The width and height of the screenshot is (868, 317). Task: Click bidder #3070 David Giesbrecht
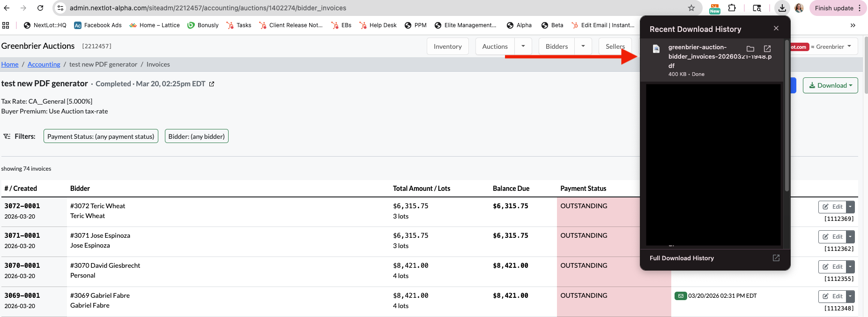click(x=105, y=265)
